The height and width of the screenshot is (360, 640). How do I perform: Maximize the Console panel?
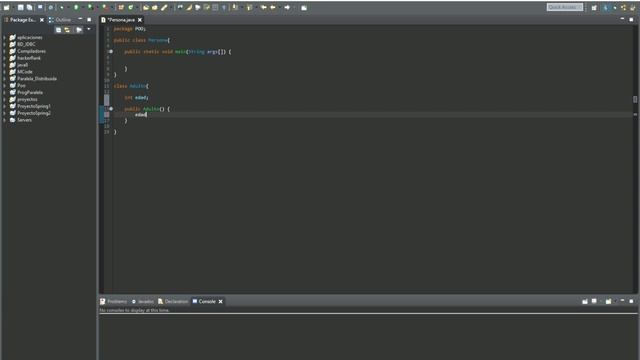pyautogui.click(x=631, y=301)
